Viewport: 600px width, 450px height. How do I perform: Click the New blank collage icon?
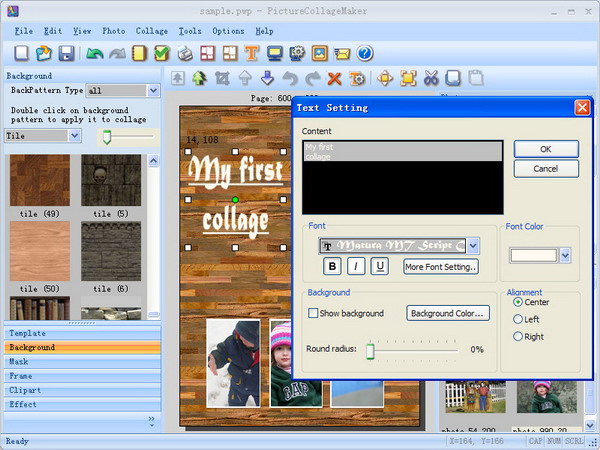pos(21,53)
